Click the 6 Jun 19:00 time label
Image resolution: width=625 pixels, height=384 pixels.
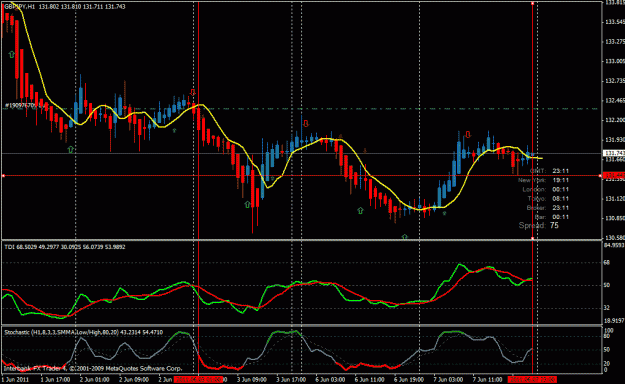(409, 379)
